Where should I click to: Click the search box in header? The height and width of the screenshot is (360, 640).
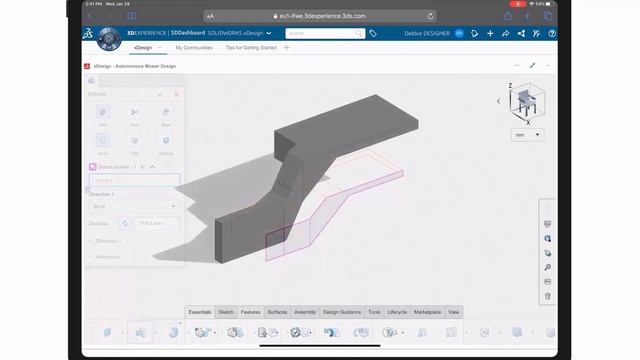pos(325,33)
